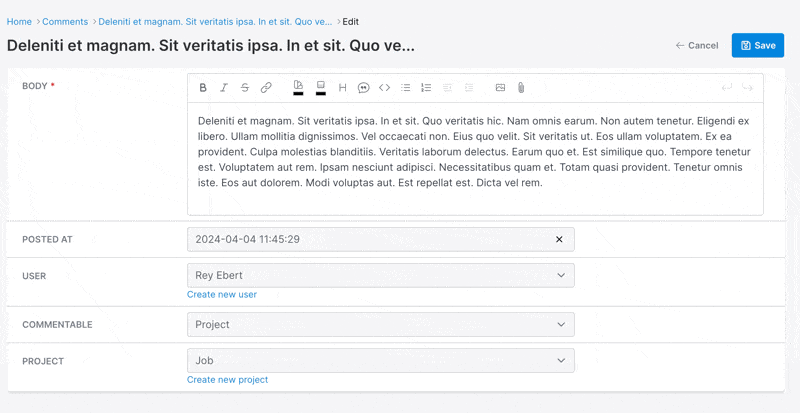
Task: Open the text color picker swatch
Action: [298, 88]
